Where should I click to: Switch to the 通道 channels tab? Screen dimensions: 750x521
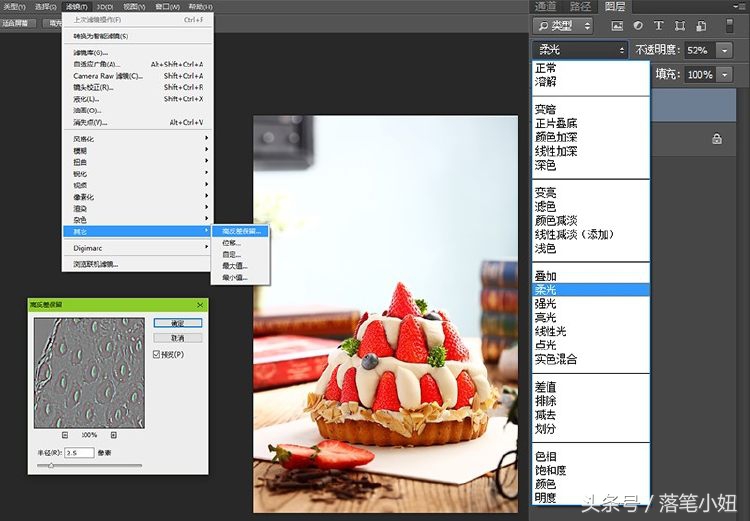545,7
